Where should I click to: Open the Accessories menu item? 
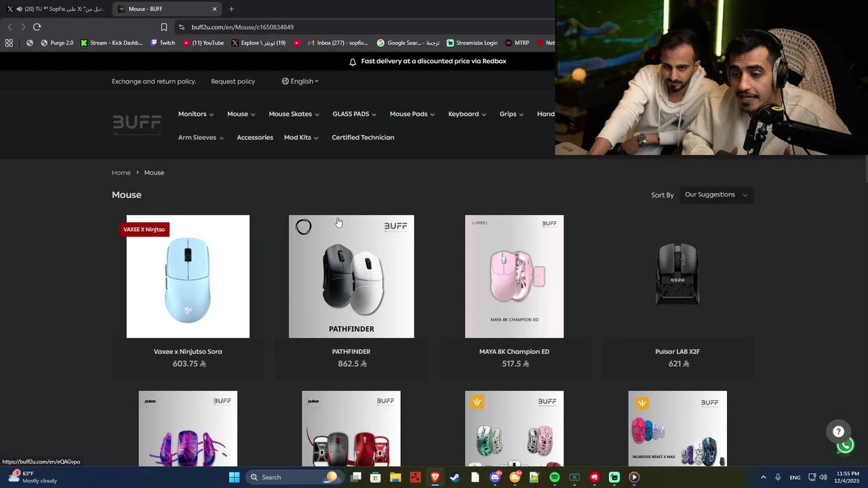(255, 138)
